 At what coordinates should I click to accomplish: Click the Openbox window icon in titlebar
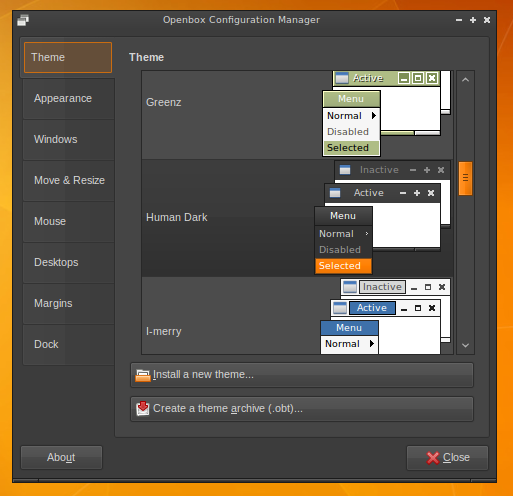[x=23, y=20]
